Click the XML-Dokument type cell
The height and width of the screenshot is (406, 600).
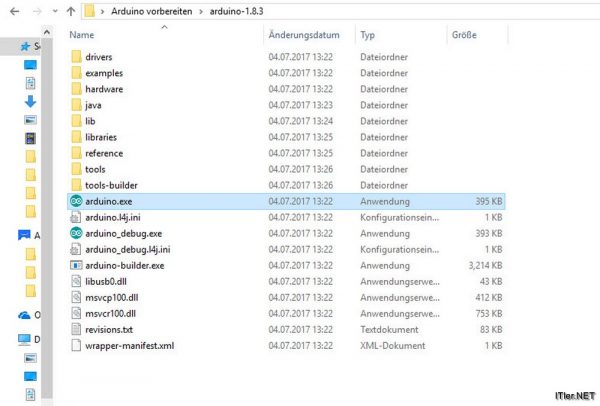pyautogui.click(x=393, y=346)
